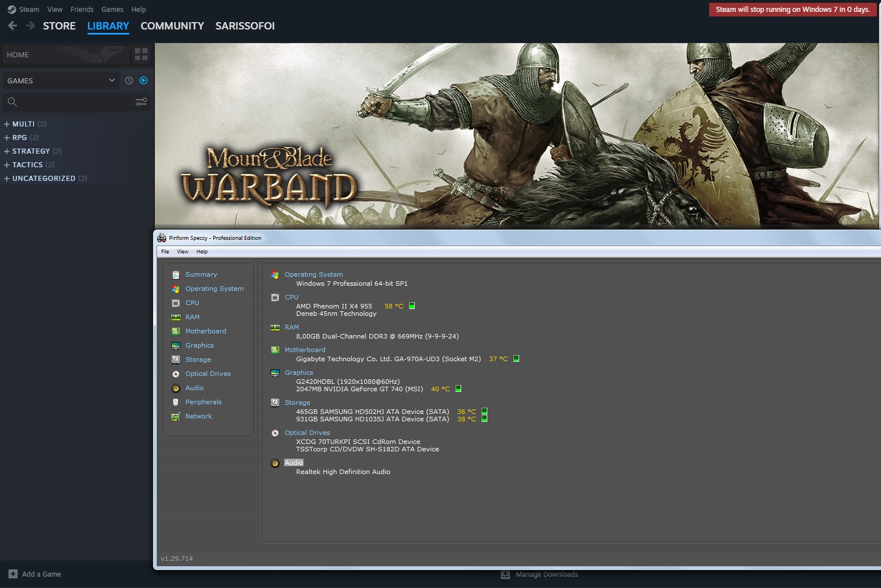Click the Graphics monitor icon in sidebar
The height and width of the screenshot is (588, 881).
176,345
